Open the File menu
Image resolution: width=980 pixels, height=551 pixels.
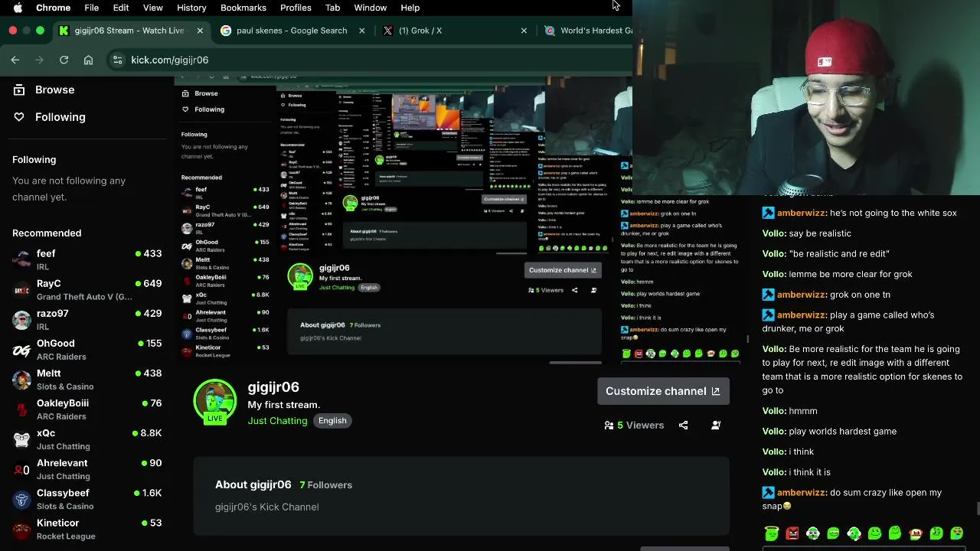(x=91, y=8)
